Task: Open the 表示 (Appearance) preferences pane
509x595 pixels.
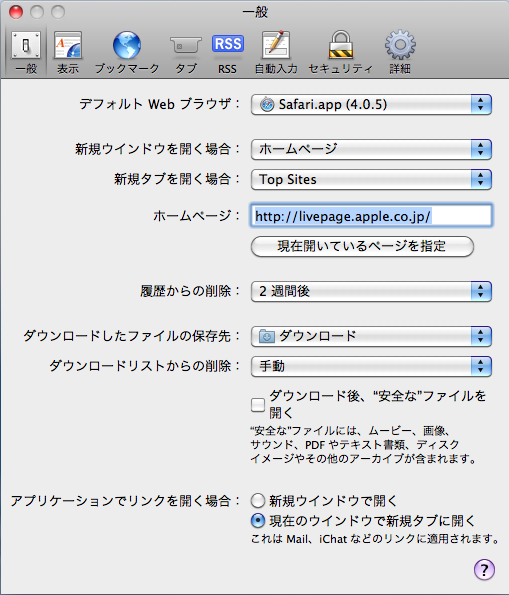Action: click(68, 52)
